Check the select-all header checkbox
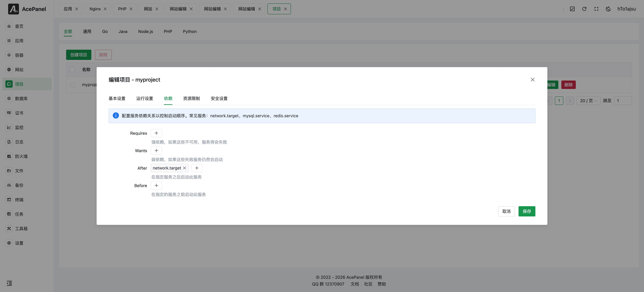Screen dimensions: 644x292 click(x=73, y=70)
